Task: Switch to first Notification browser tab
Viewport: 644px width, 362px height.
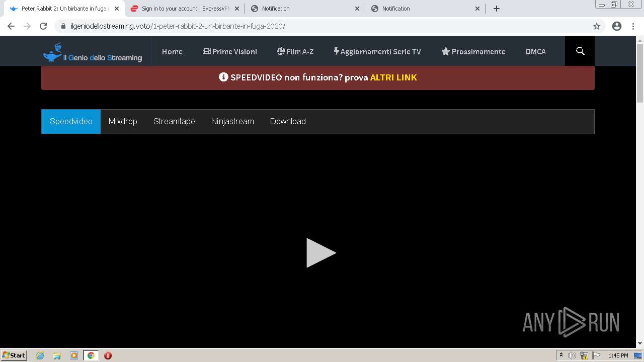Action: pyautogui.click(x=305, y=9)
